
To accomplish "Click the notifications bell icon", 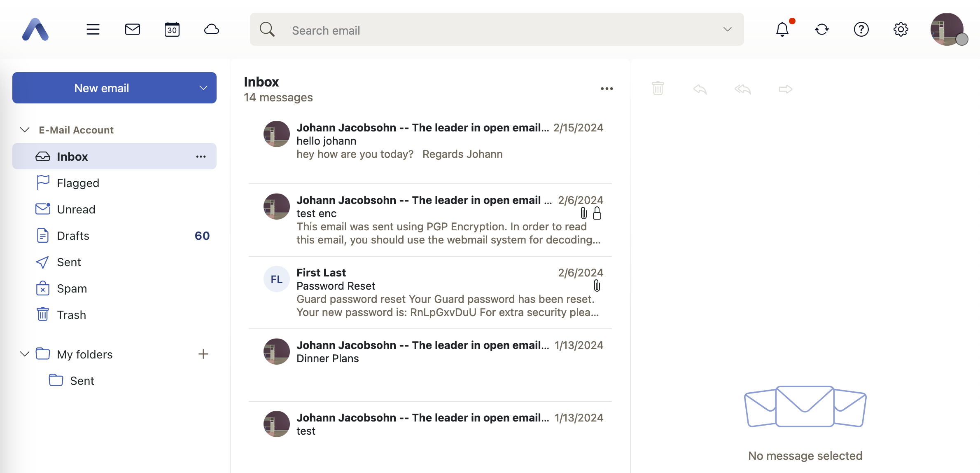I will tap(782, 29).
